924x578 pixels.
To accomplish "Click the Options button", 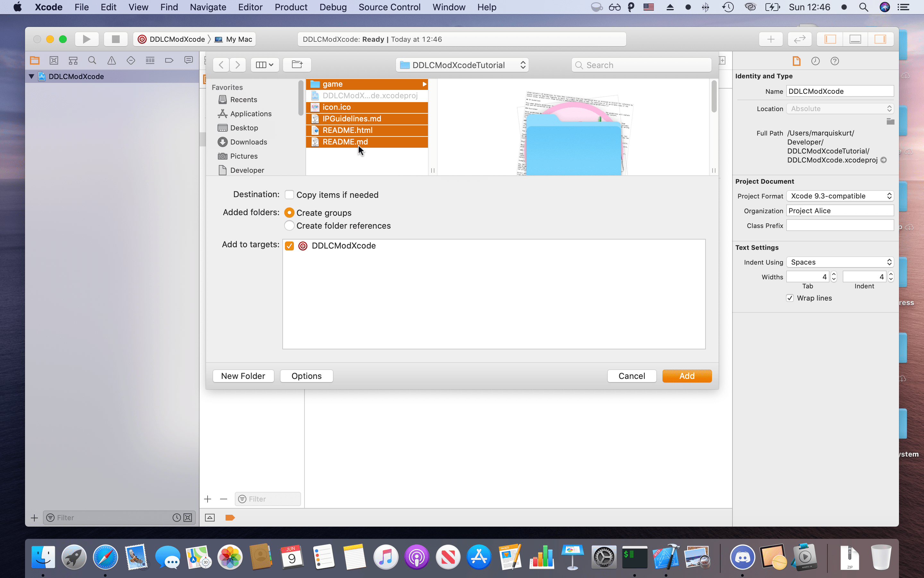I will [307, 376].
